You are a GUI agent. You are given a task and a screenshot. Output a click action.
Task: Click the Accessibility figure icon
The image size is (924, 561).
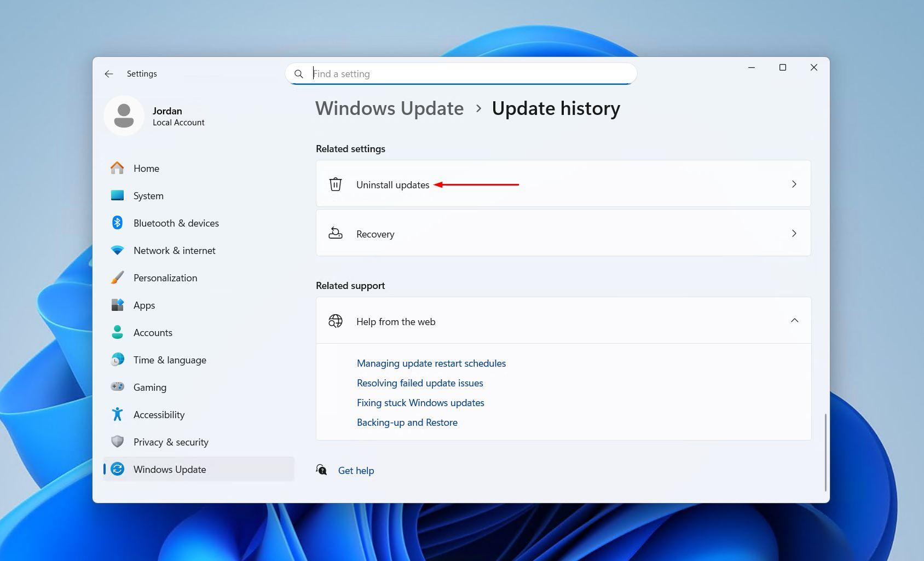click(117, 414)
